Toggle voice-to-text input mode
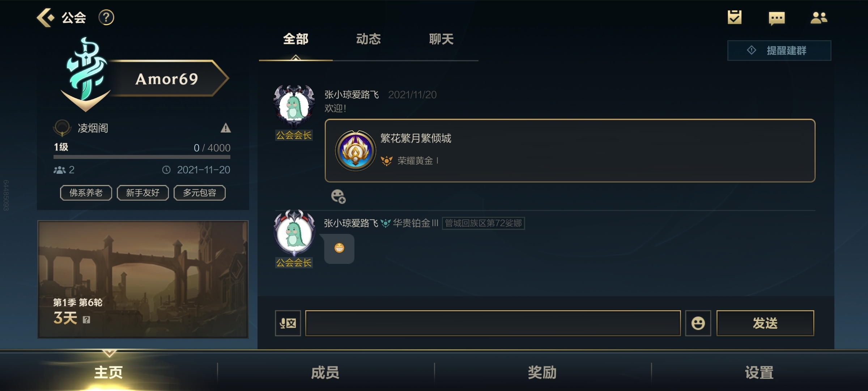 pyautogui.click(x=288, y=323)
